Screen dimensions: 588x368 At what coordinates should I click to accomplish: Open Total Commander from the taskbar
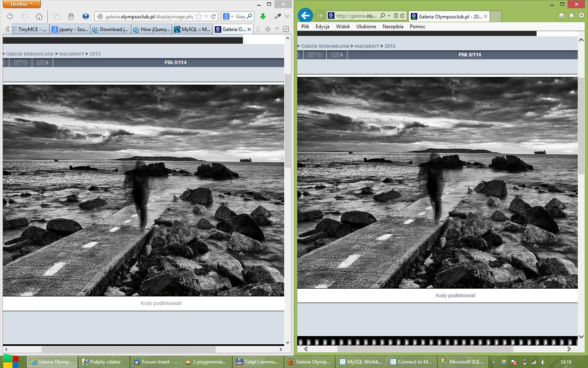coord(257,362)
